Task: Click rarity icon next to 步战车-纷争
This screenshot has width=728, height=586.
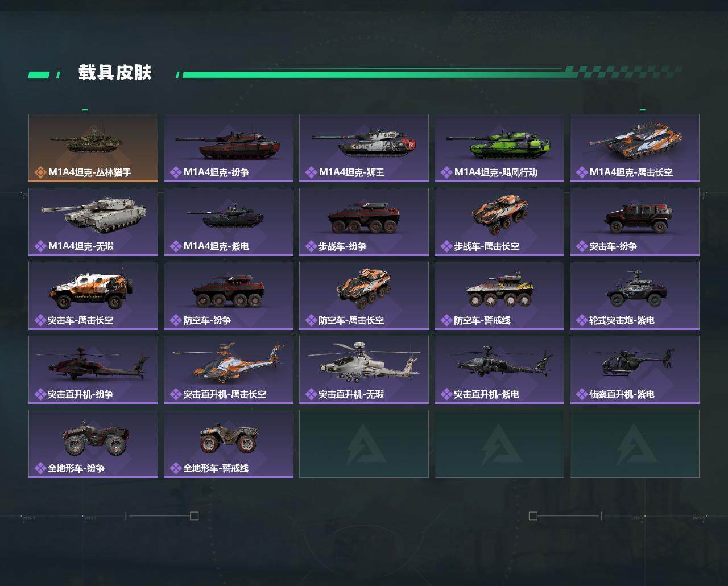Action: (x=311, y=246)
